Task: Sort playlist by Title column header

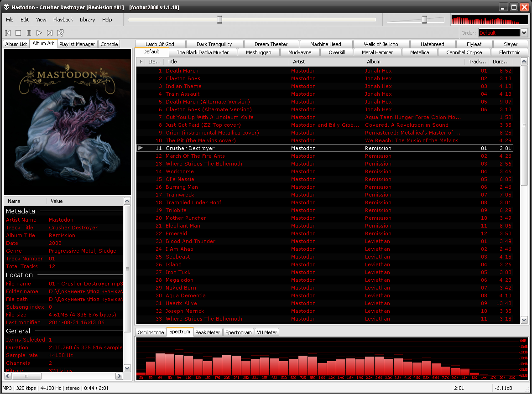Action: (226, 62)
